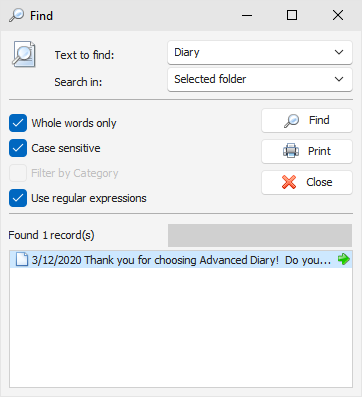Select the 3/12/2020 Thank you record
This screenshot has height=397, width=362.
point(181,259)
